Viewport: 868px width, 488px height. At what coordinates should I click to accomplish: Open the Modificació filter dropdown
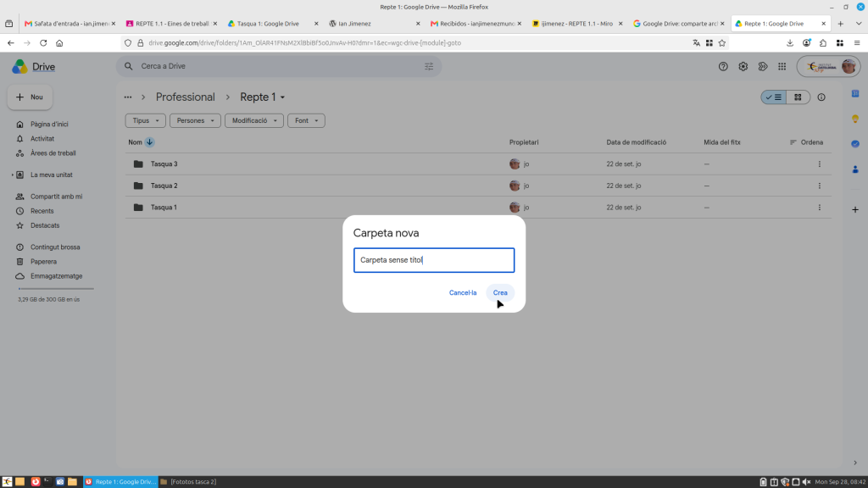coord(254,120)
